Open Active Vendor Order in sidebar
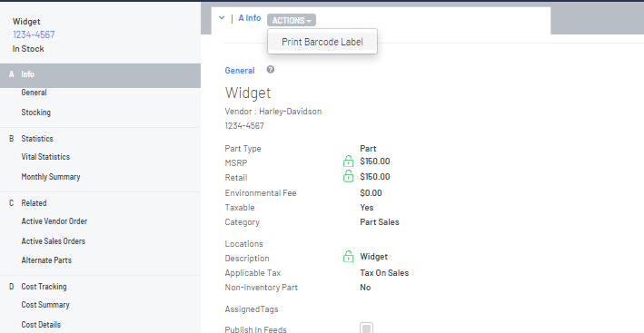Viewport: 644px width, 333px height. [54, 221]
